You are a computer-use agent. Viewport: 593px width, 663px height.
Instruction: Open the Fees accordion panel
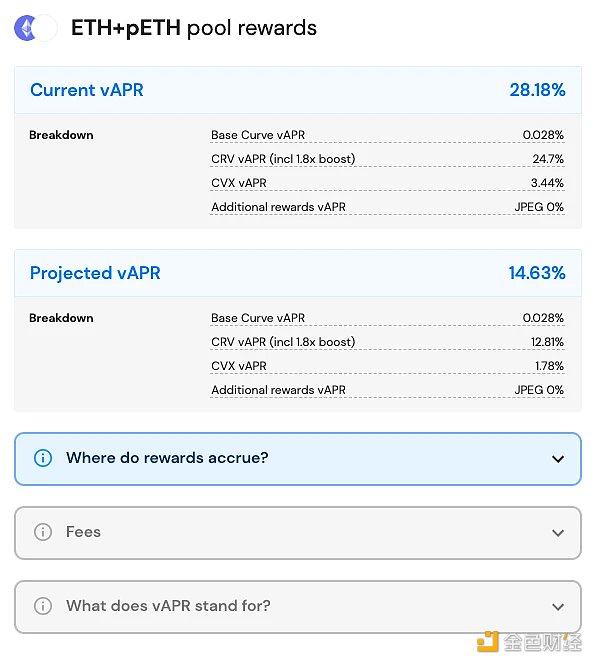click(298, 533)
